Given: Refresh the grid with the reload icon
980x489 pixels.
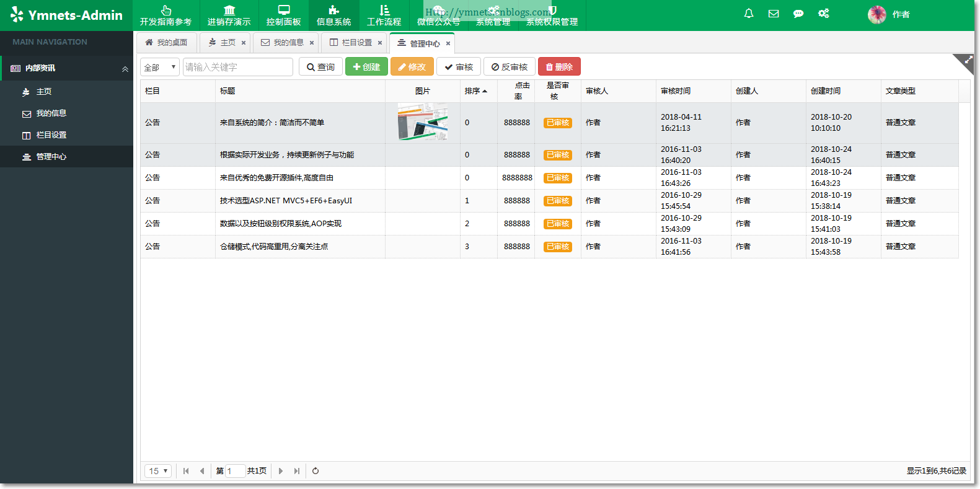Looking at the screenshot, I should click(x=316, y=471).
